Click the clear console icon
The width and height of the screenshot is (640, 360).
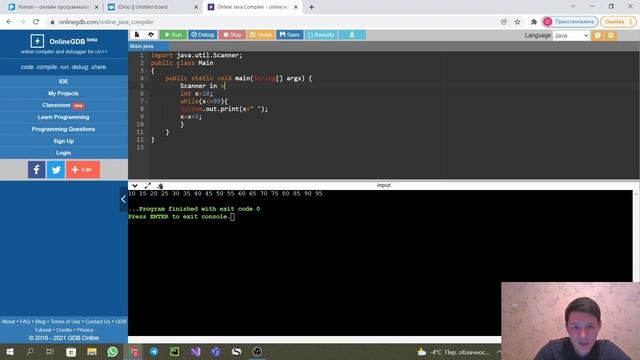pyautogui.click(x=160, y=186)
